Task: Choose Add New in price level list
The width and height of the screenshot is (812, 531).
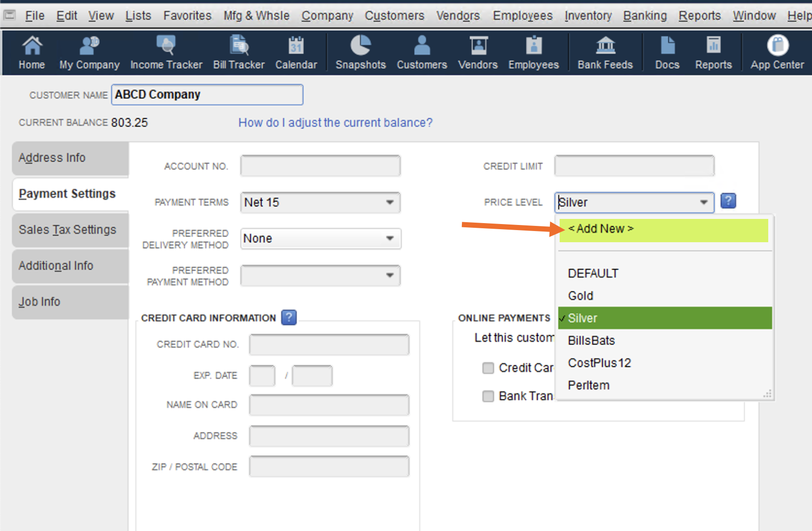Action: tap(601, 229)
